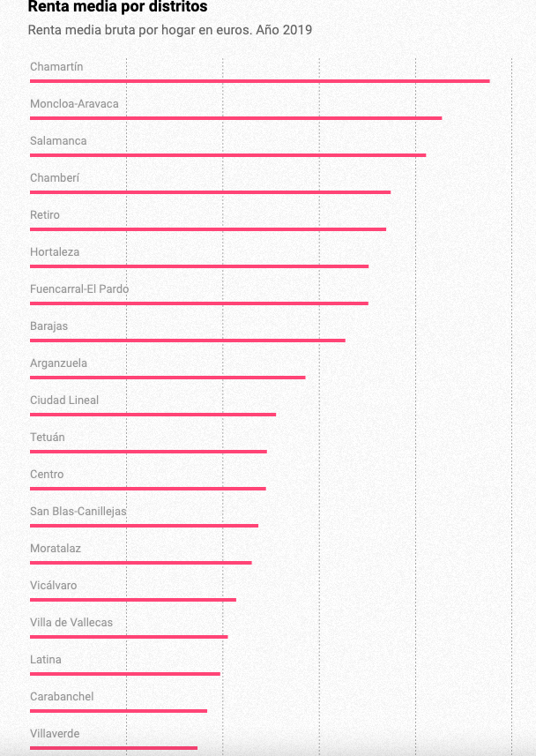Viewport: 536px width, 756px height.
Task: Select the Moratalaz label
Action: point(56,549)
